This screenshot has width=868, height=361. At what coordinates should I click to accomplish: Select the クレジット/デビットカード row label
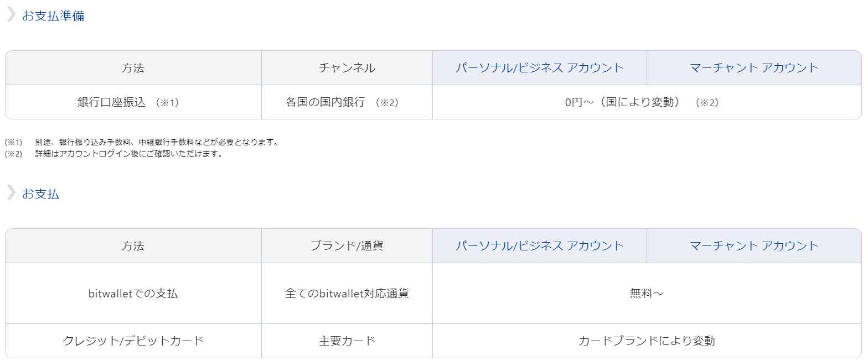(133, 341)
